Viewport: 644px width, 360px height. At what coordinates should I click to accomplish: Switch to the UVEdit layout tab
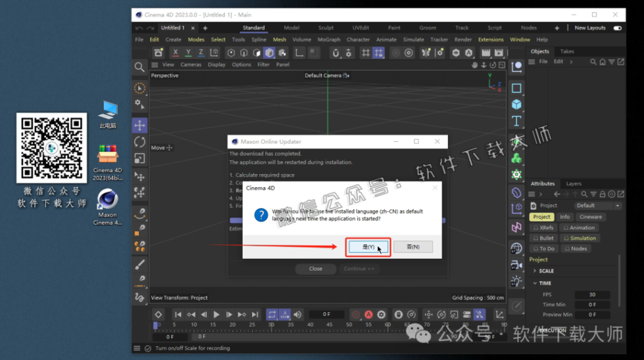360,28
